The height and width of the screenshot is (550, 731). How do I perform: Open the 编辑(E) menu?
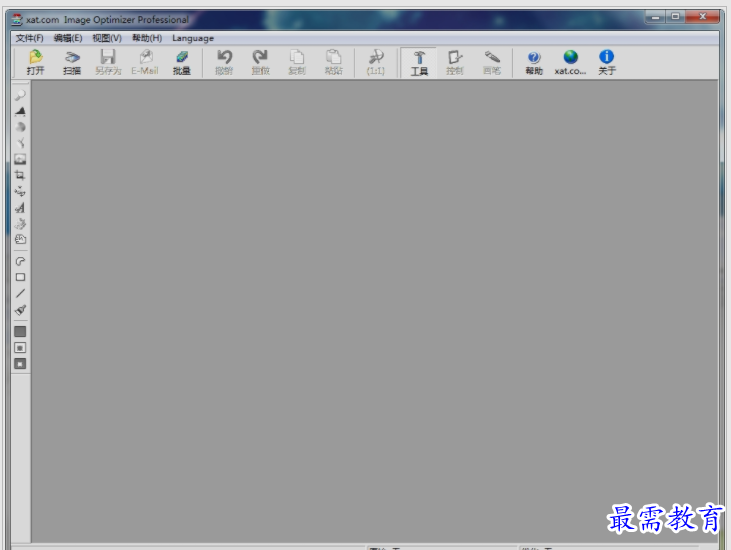point(68,38)
